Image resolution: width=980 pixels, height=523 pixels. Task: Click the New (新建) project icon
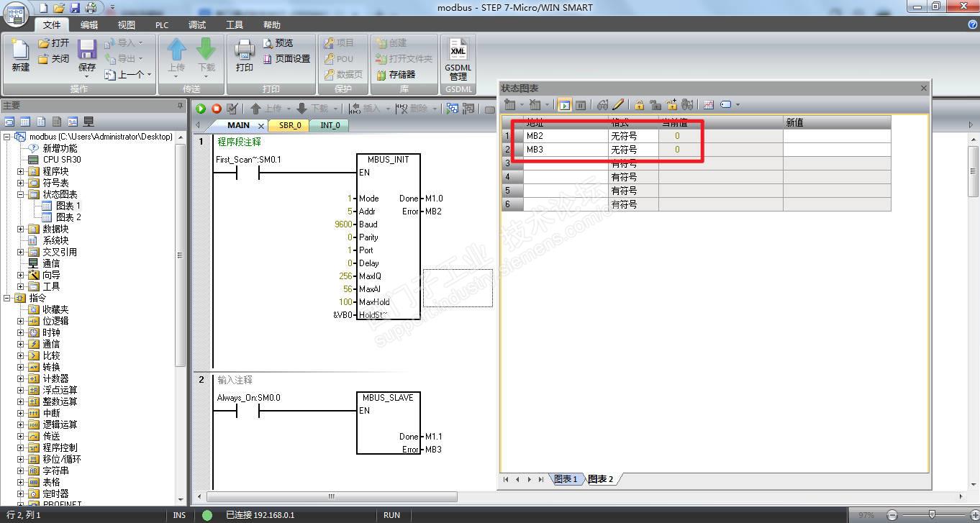(20, 50)
